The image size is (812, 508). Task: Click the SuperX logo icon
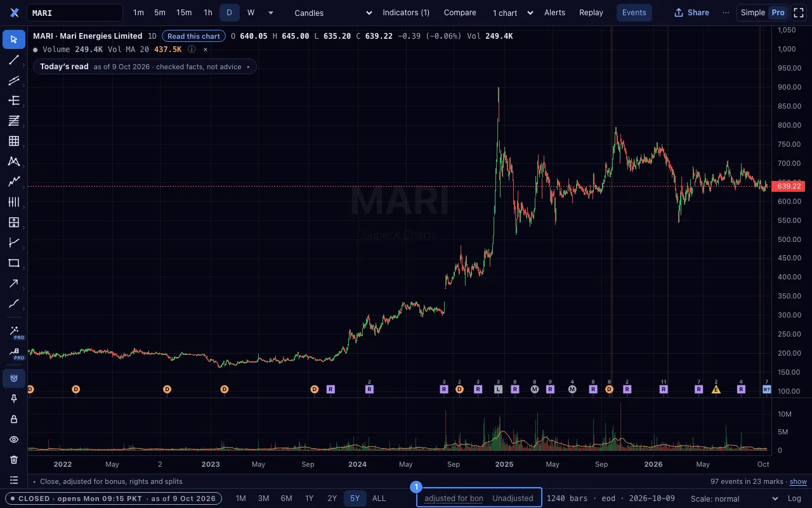14,13
